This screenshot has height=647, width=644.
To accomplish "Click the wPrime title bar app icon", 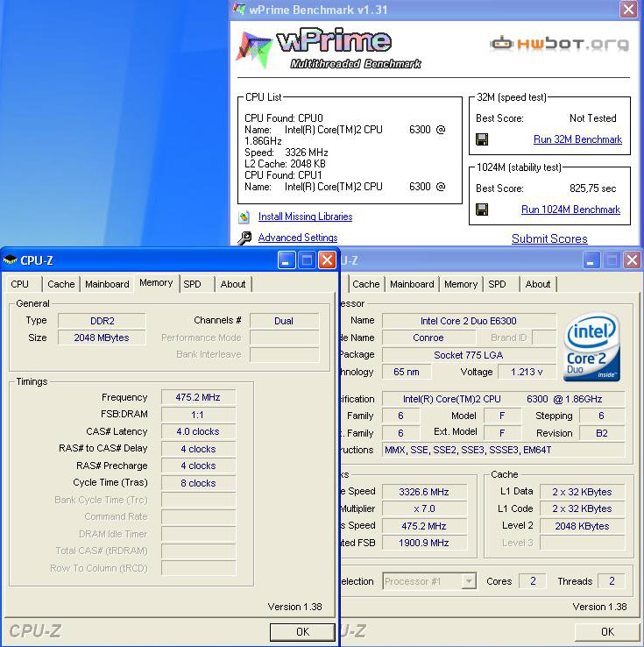I will [x=239, y=8].
